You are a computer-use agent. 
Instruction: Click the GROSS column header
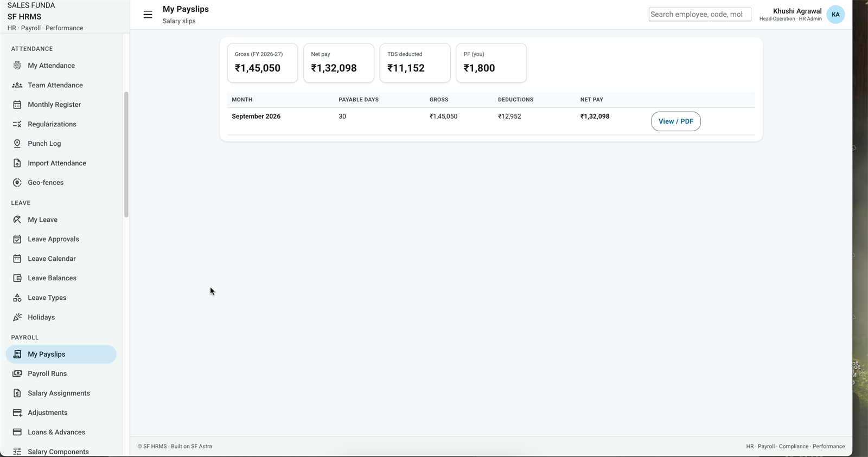pos(439,100)
